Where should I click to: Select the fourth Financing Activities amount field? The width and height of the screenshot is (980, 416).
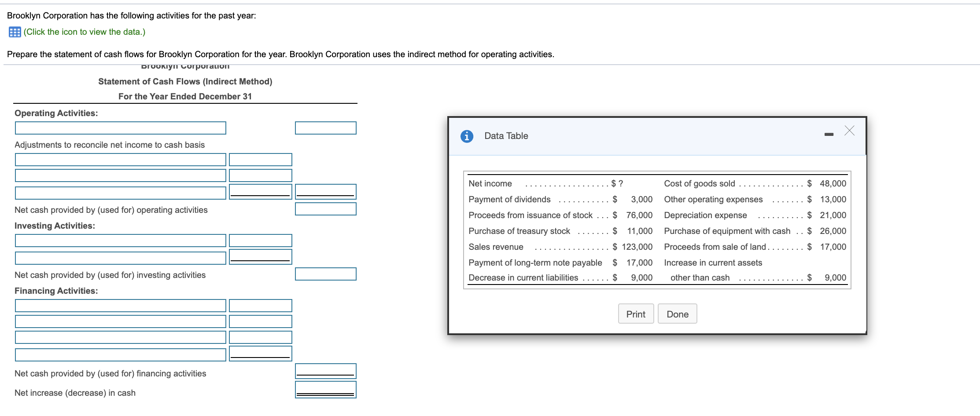coord(261,354)
